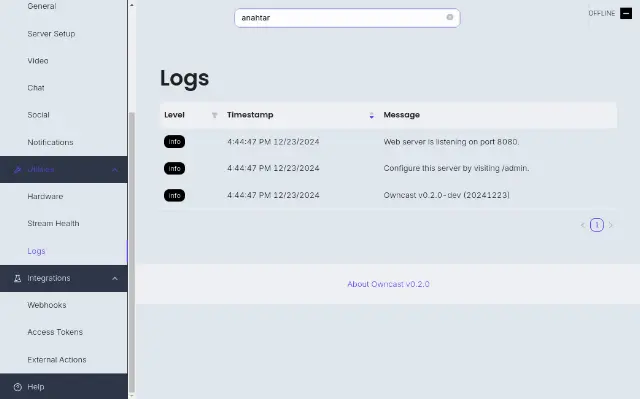This screenshot has height=399, width=640.
Task: Open Access Tokens page
Action: pos(55,332)
